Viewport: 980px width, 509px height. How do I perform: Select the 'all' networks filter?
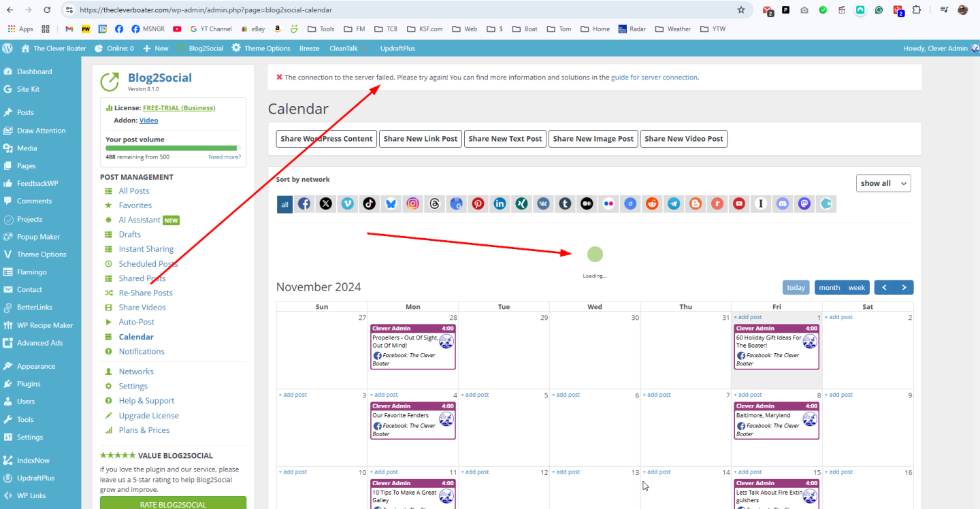pyautogui.click(x=284, y=204)
